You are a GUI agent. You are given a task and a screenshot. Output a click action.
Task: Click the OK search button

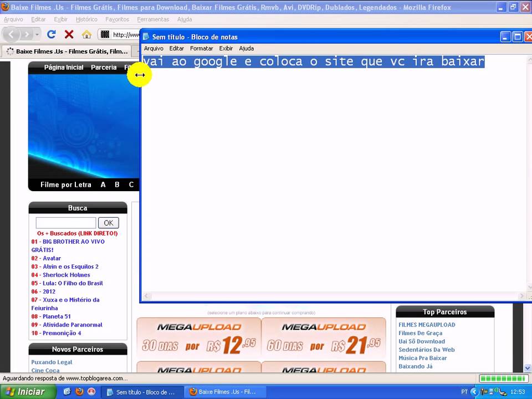tap(109, 223)
